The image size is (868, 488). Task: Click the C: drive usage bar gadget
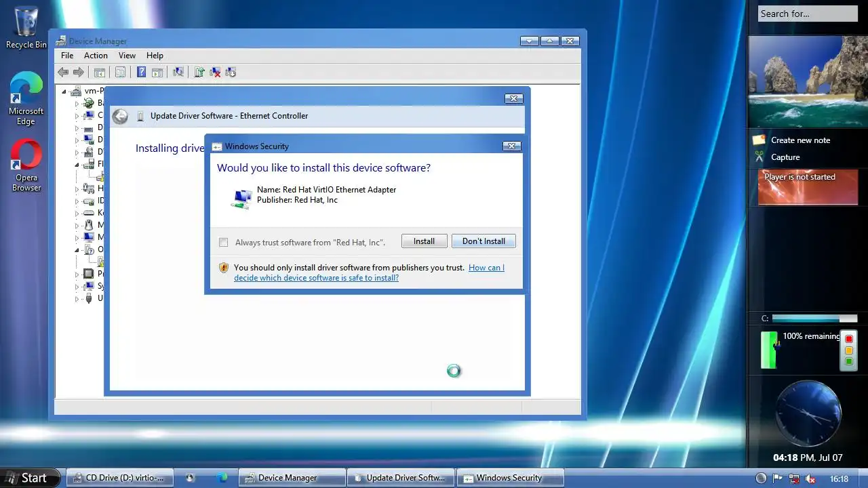point(814,319)
